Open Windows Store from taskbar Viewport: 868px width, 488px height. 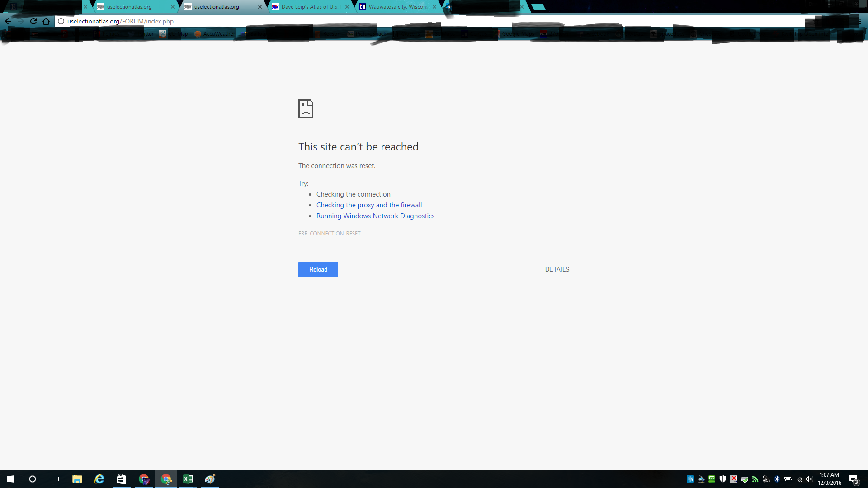(x=121, y=479)
